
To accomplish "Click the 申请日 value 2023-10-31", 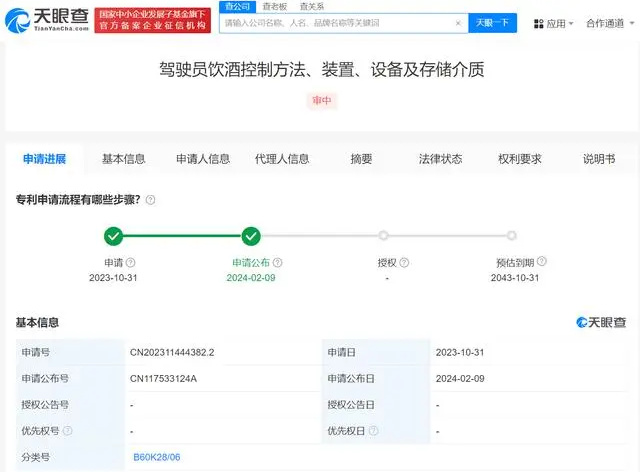I will 460,352.
